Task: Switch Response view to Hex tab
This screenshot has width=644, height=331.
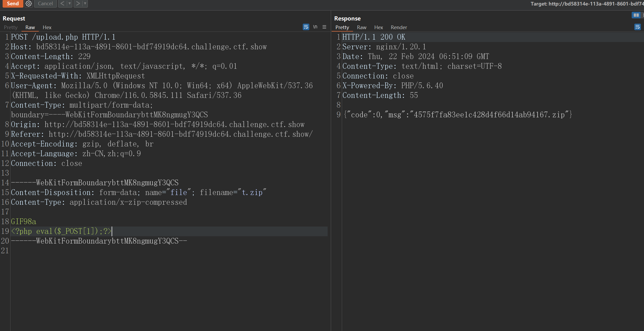Action: (x=379, y=27)
